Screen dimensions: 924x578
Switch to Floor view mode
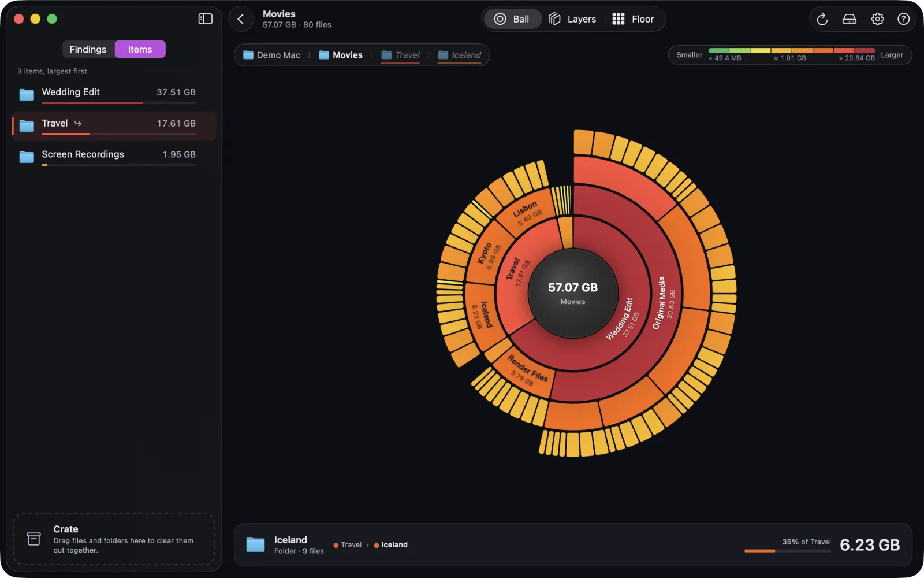coord(634,19)
